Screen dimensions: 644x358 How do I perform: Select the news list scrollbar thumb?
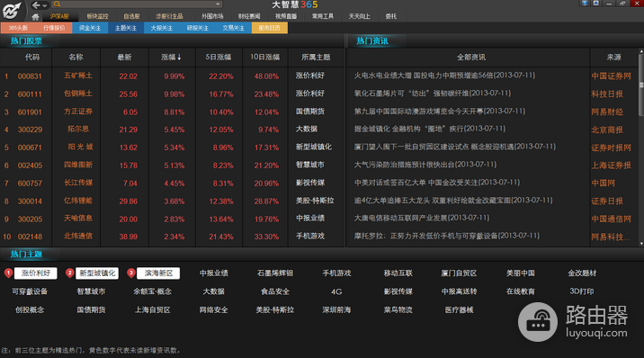click(x=641, y=85)
